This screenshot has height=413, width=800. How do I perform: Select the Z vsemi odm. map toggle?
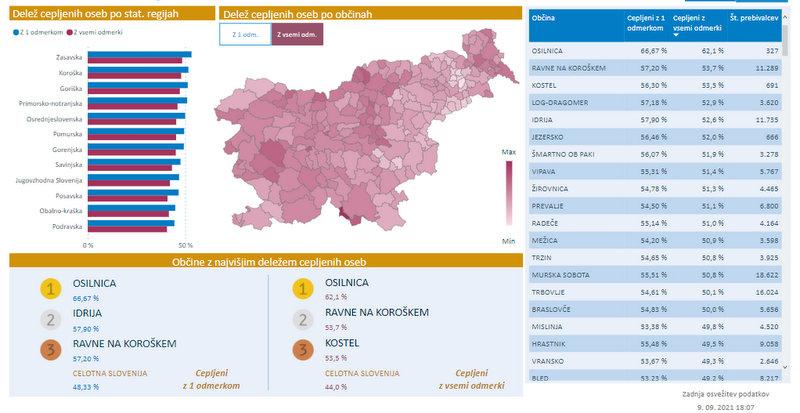click(x=298, y=35)
